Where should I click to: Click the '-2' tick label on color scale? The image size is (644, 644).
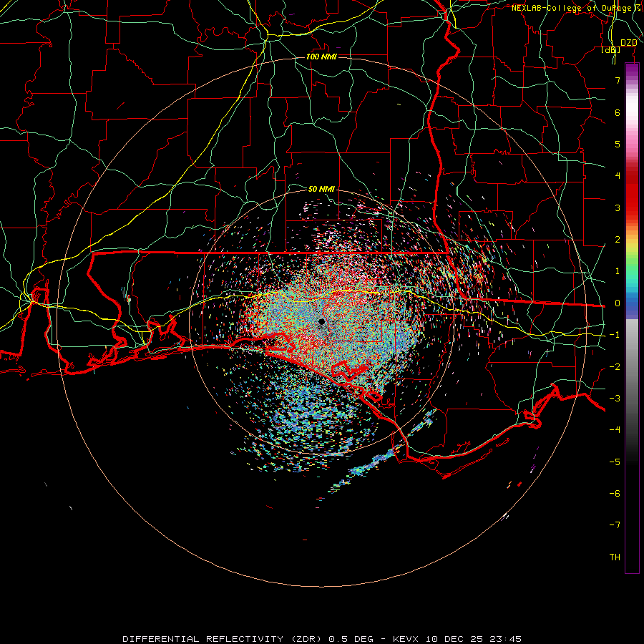[615, 367]
